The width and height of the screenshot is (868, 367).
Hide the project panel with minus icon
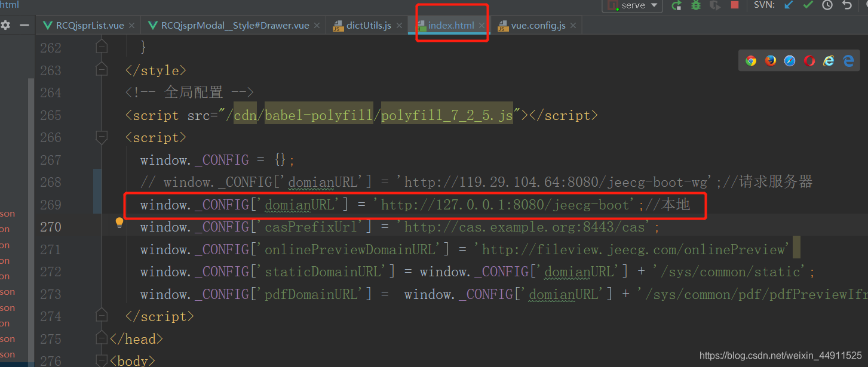pyautogui.click(x=24, y=25)
